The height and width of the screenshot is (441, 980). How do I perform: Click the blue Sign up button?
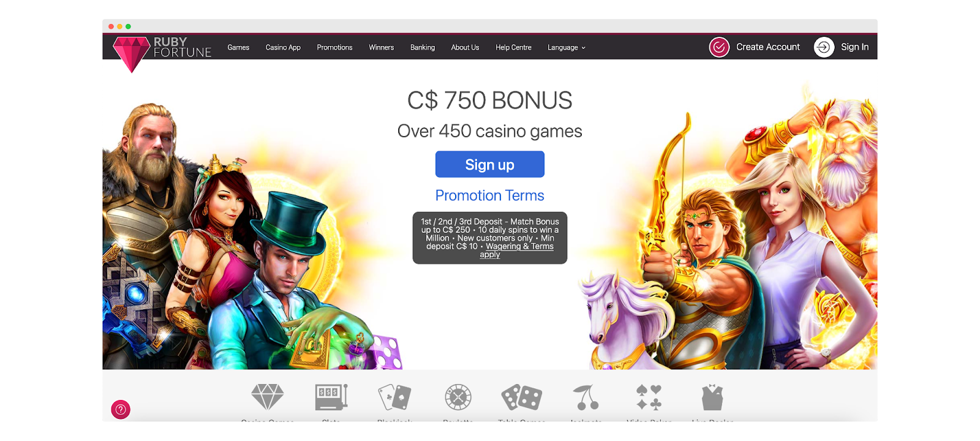(x=490, y=164)
